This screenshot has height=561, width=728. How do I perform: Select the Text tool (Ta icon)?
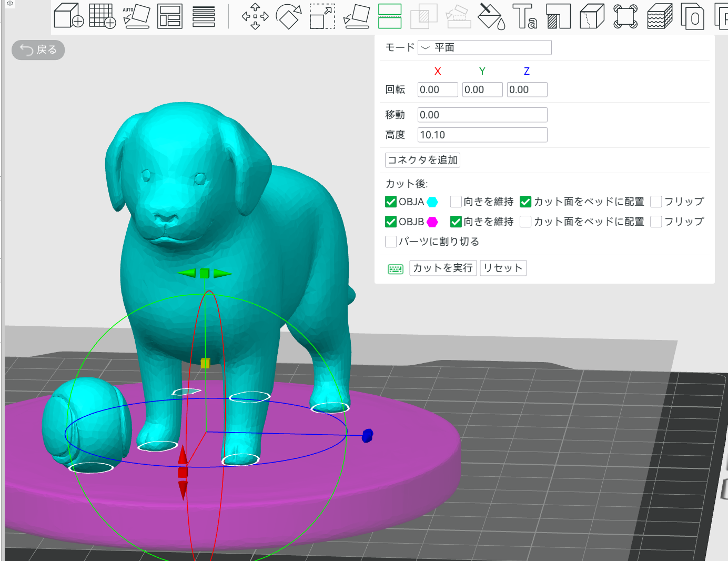pyautogui.click(x=525, y=16)
